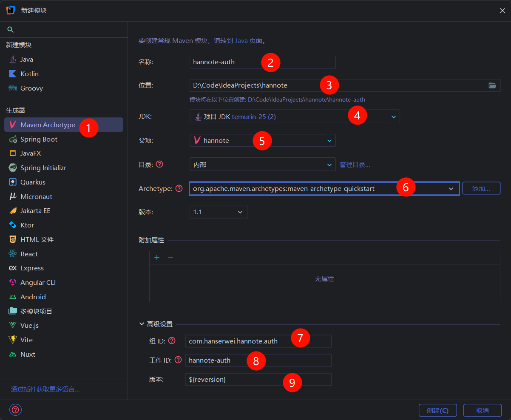
Task: Click the help icon next to Archetype label
Action: (x=179, y=188)
